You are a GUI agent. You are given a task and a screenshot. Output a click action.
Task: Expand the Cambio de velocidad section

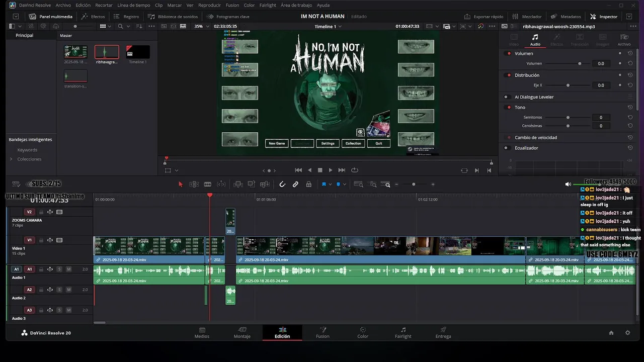[x=535, y=137]
